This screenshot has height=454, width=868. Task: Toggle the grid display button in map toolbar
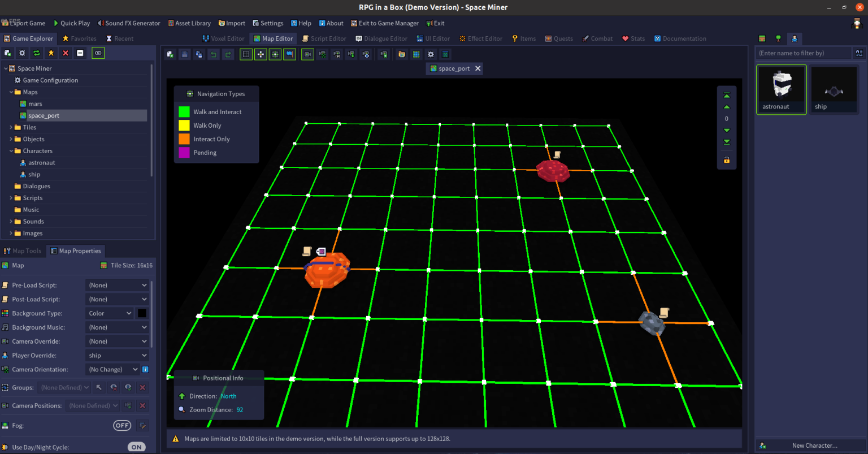point(246,54)
